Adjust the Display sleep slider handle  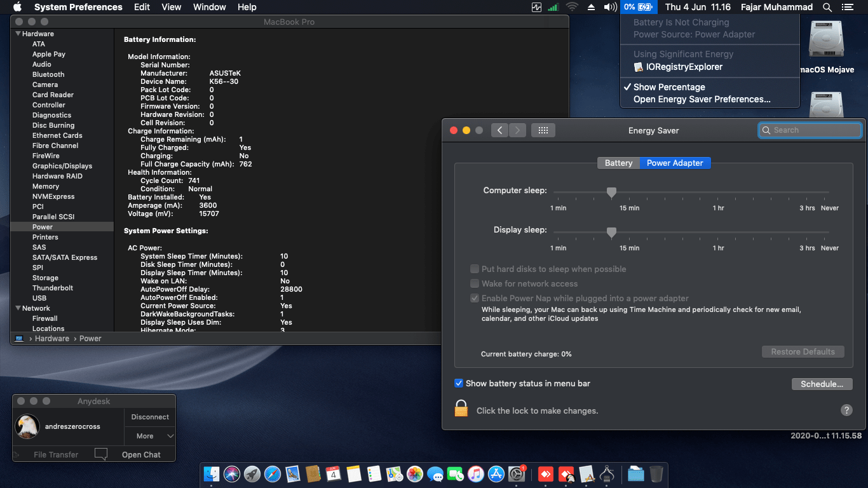coord(611,233)
